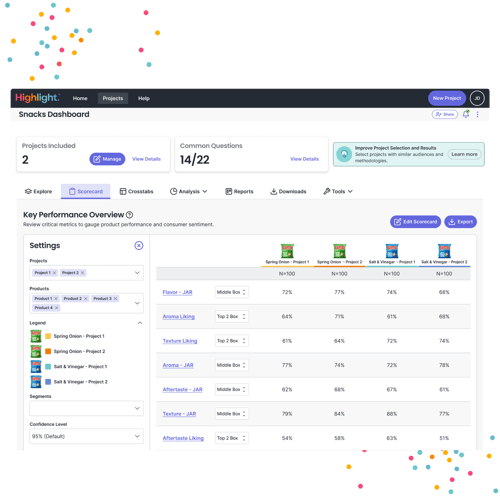Open the JD user avatar menu
Viewport: 500px width, 500px height.
pos(477,98)
